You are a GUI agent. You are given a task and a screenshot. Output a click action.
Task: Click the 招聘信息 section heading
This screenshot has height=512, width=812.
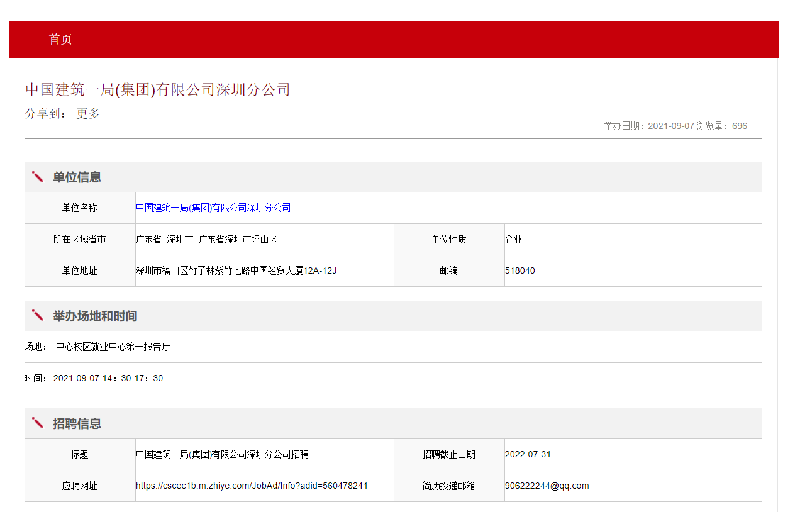[x=77, y=423]
